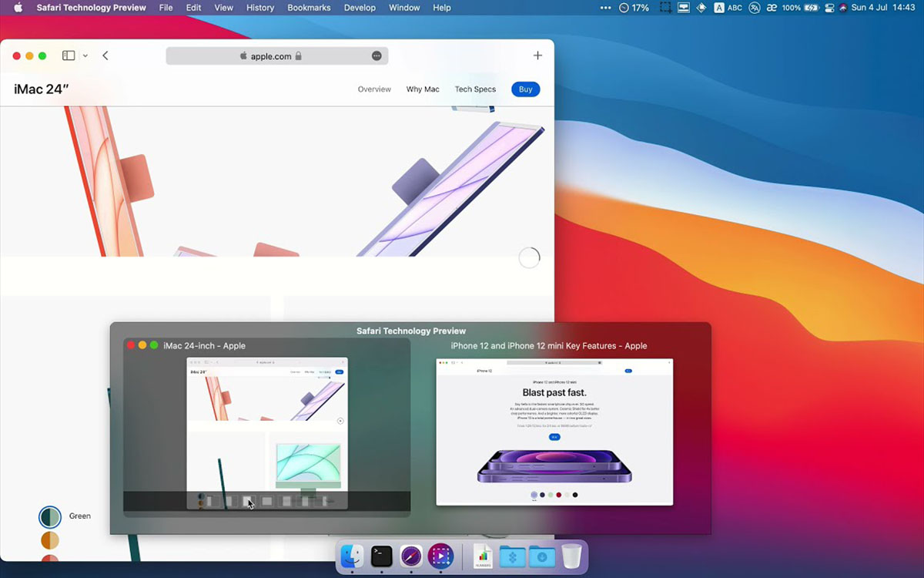Click the blue Buy button

point(526,89)
